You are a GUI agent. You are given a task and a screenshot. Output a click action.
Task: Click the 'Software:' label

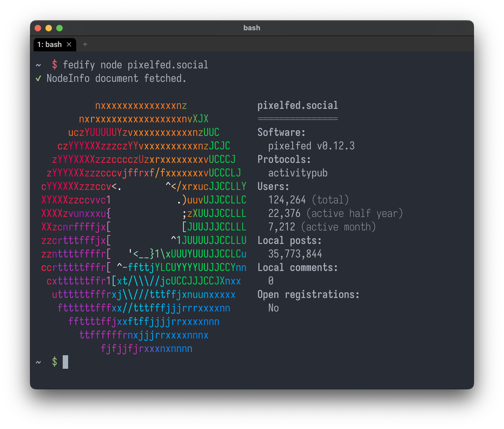tap(281, 133)
